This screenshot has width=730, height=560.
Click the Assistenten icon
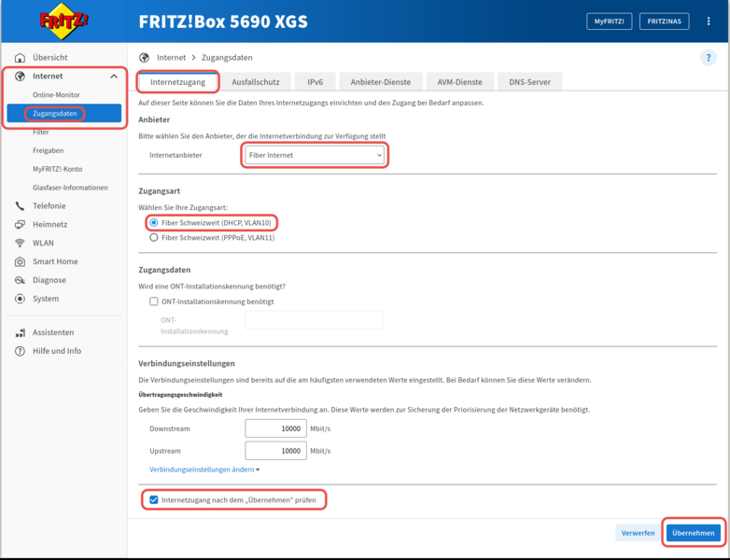[x=20, y=332]
